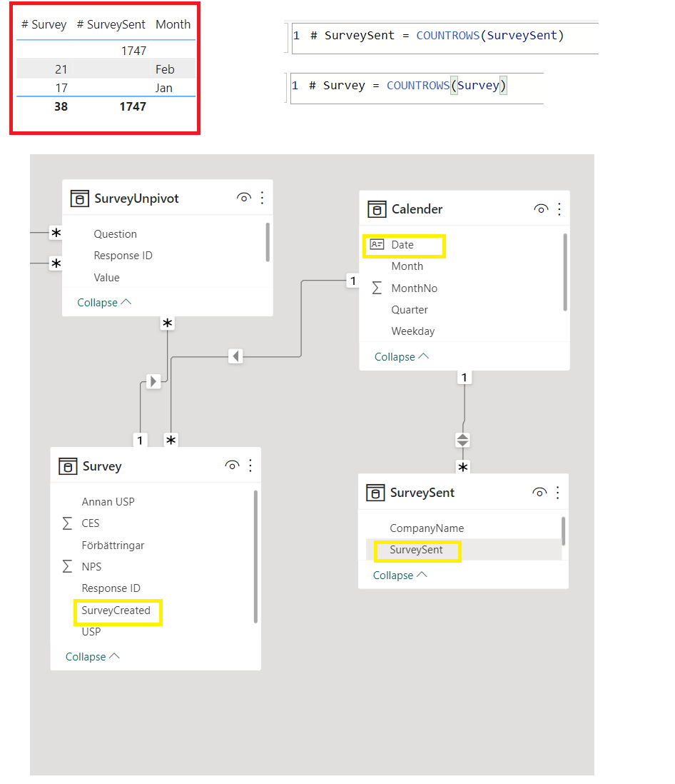The width and height of the screenshot is (675, 784).
Task: Click the sigma icon next to CES
Action: 68,523
